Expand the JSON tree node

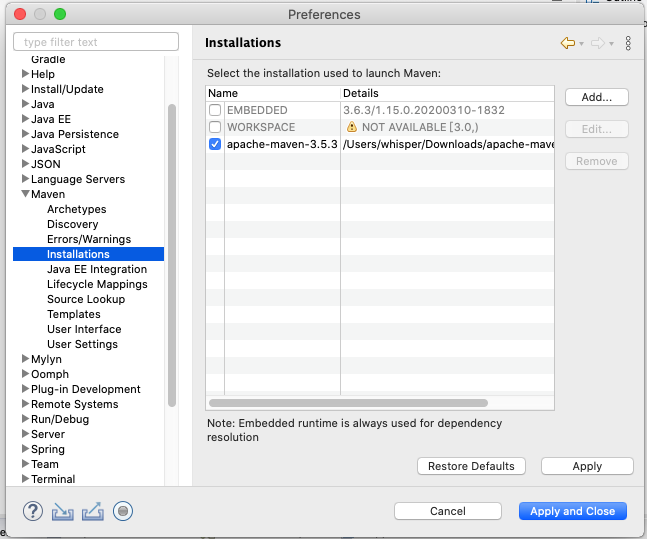(x=25, y=164)
